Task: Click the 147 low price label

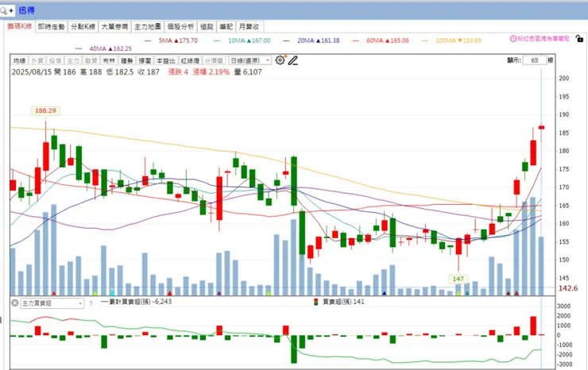Action: 458,279
